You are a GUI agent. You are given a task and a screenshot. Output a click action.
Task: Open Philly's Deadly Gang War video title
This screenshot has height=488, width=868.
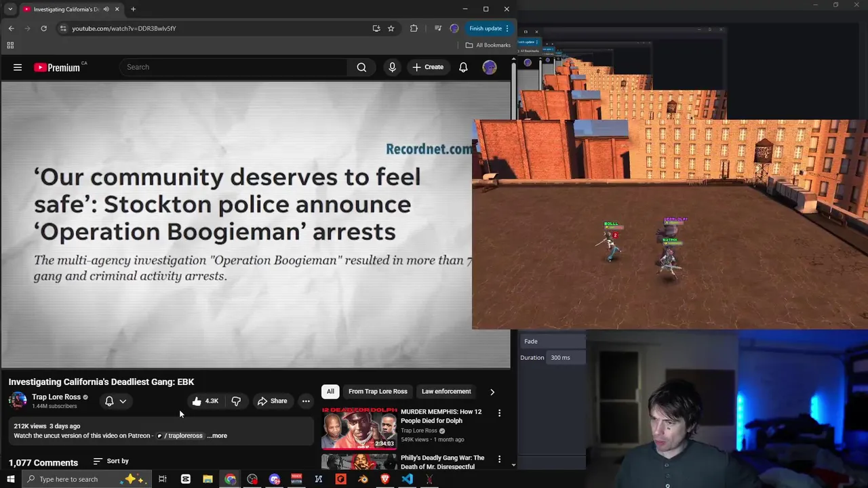pos(442,462)
